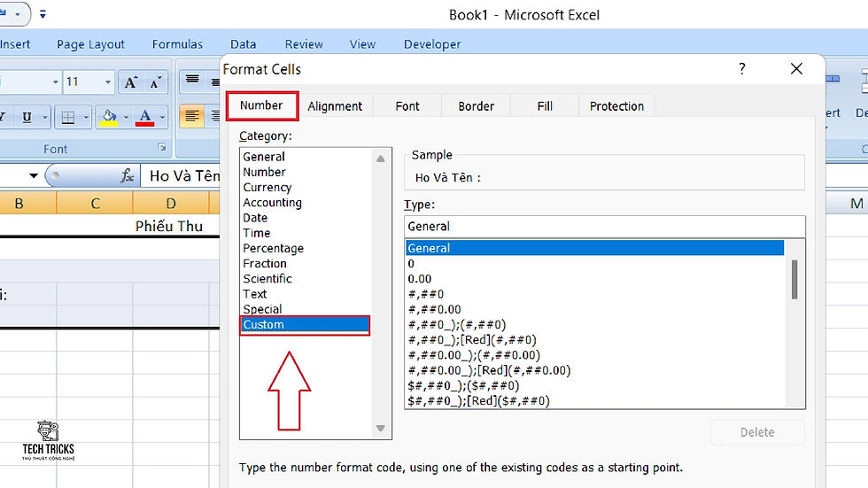This screenshot has width=868, height=488.
Task: Open the Data ribbon tab
Action: coord(243,44)
